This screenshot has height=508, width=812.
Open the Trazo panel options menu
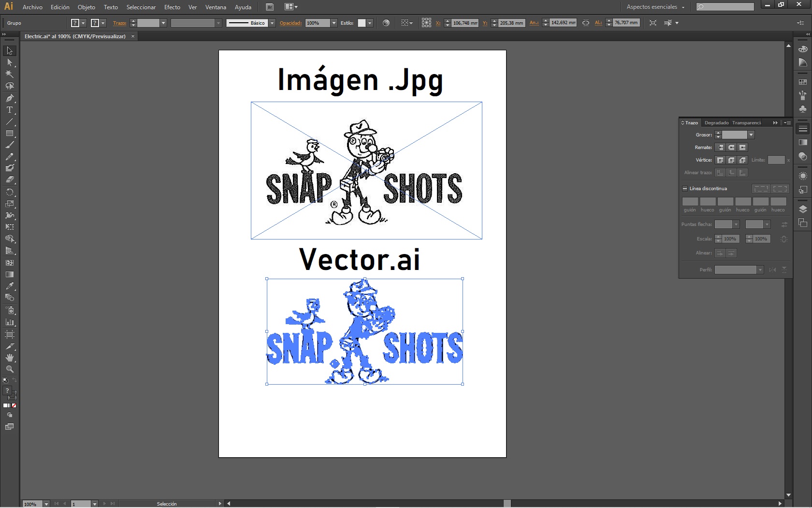pyautogui.click(x=787, y=123)
